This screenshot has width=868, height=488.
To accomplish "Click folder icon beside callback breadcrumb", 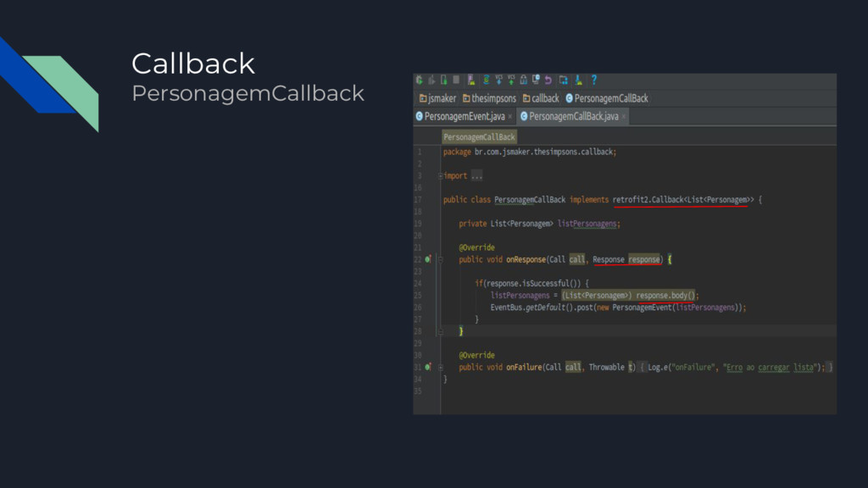I will click(526, 98).
